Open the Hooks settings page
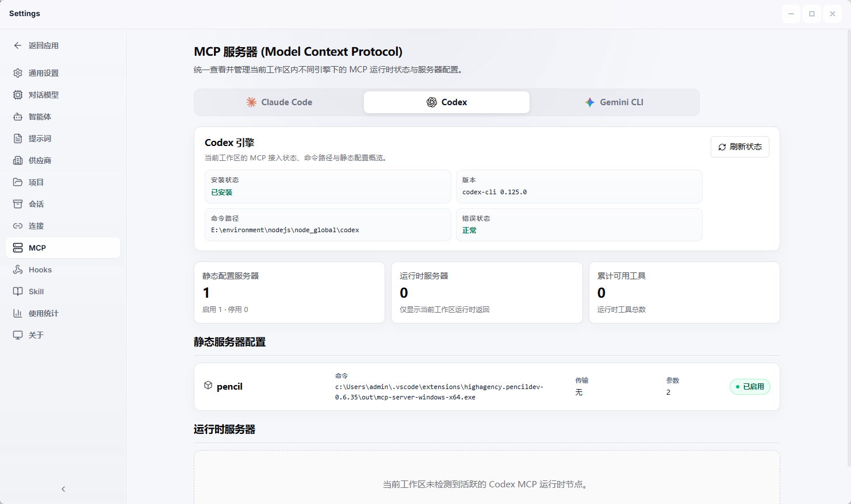The height and width of the screenshot is (504, 851). [x=63, y=270]
